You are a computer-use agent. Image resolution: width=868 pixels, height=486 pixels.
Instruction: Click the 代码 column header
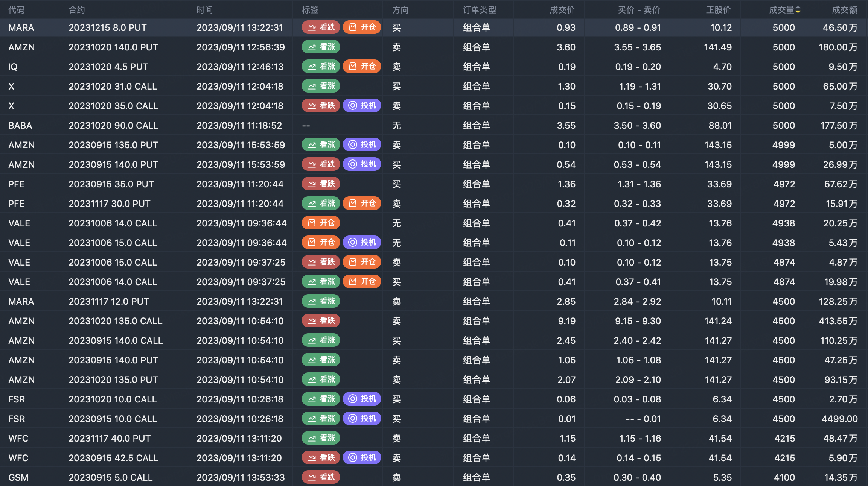tap(17, 10)
